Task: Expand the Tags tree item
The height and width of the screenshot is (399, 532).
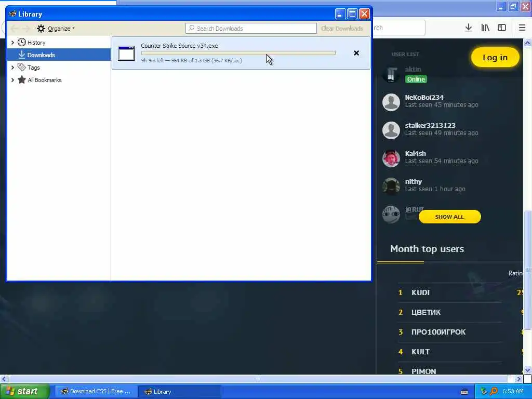Action: (x=12, y=68)
